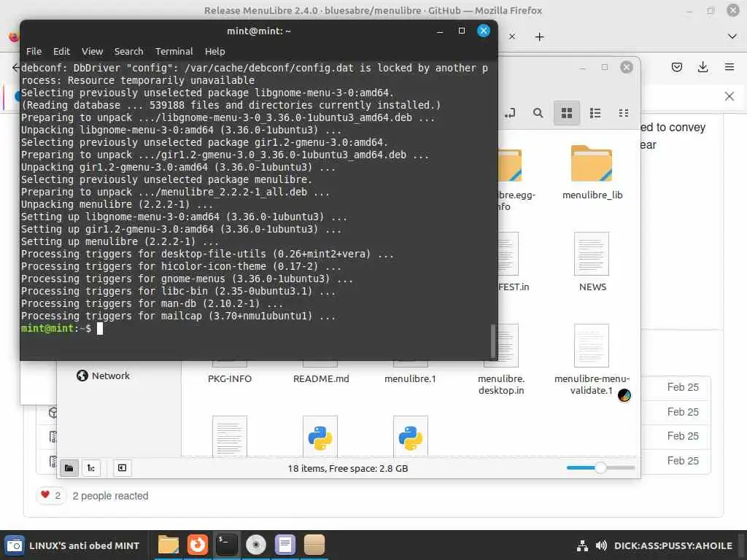Screen dimensions: 747x560
Task: Open the volume tray icon
Action: coord(601,546)
